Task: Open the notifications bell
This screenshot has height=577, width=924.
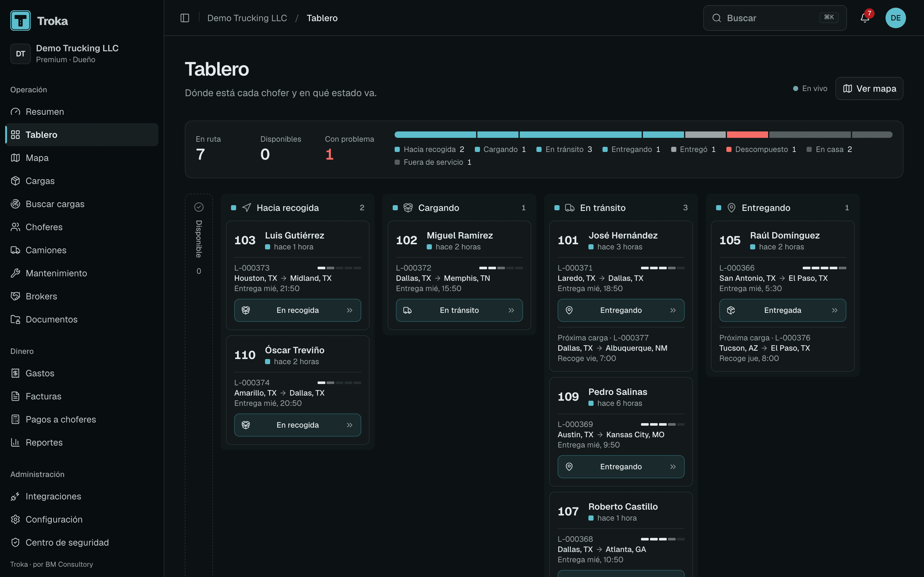Action: click(x=865, y=18)
